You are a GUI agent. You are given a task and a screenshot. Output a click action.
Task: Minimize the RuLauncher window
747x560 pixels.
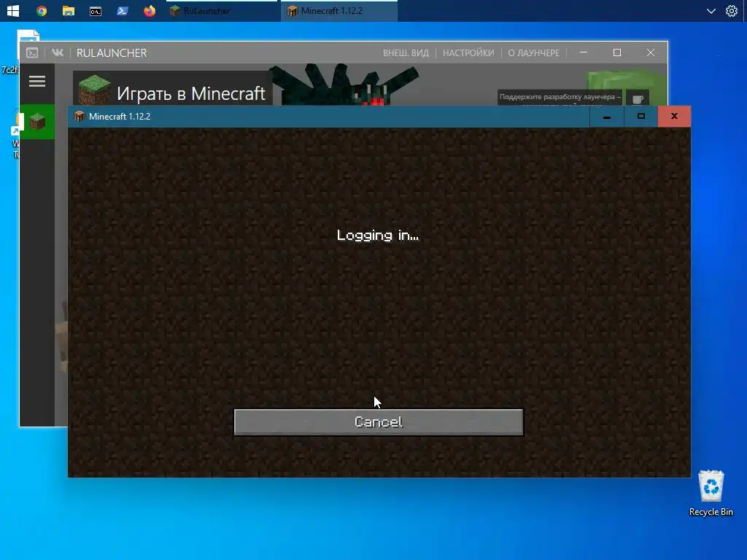[x=583, y=52]
